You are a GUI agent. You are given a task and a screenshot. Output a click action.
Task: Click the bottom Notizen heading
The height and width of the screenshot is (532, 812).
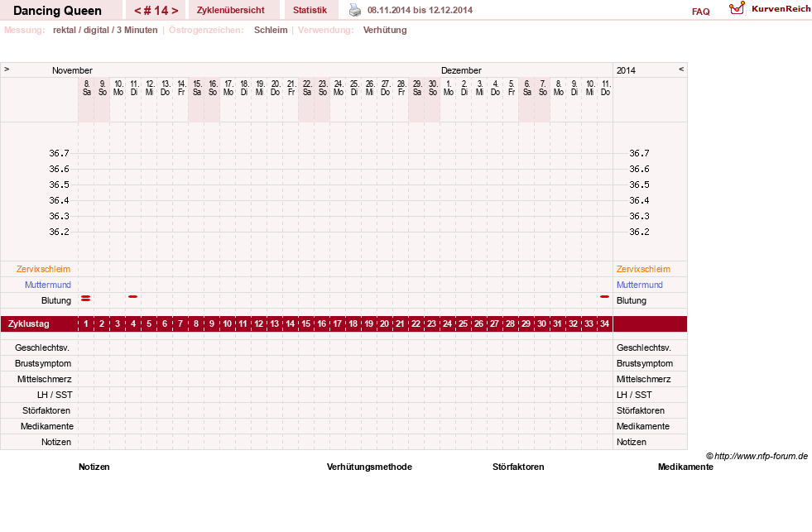(94, 467)
